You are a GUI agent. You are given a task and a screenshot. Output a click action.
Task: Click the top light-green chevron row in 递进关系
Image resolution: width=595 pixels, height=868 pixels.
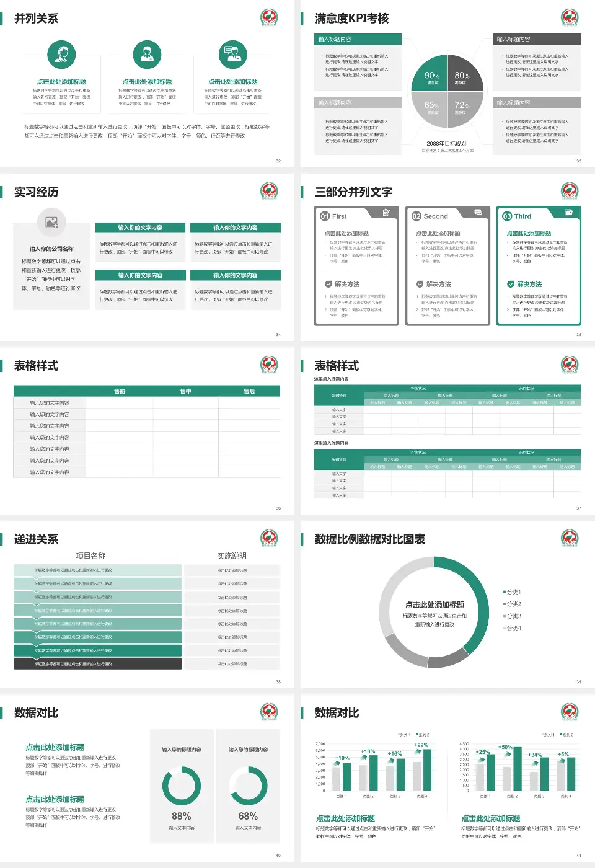pos(98,570)
